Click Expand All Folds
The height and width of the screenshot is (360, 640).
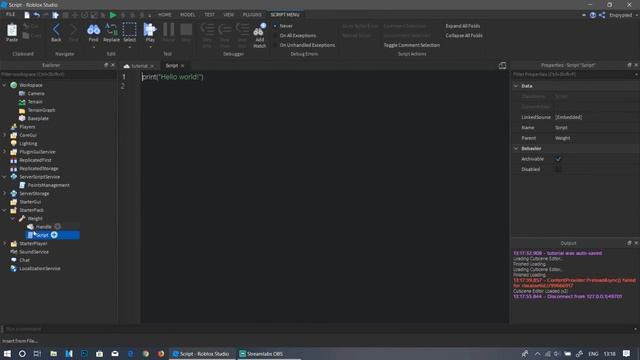[x=463, y=26]
